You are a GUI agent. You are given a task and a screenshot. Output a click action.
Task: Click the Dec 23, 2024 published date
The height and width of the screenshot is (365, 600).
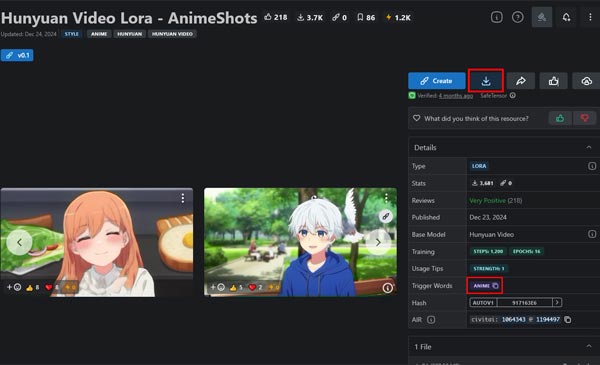tap(488, 217)
